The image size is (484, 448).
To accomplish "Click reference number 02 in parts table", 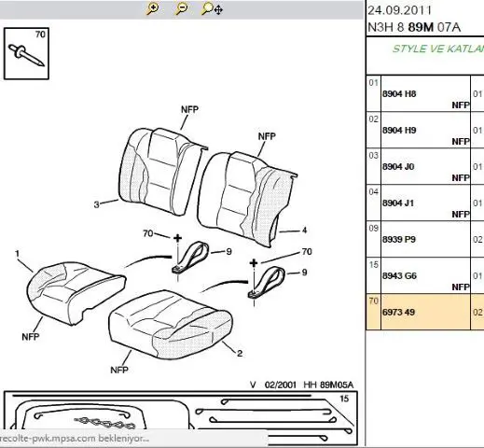I will 373,119.
